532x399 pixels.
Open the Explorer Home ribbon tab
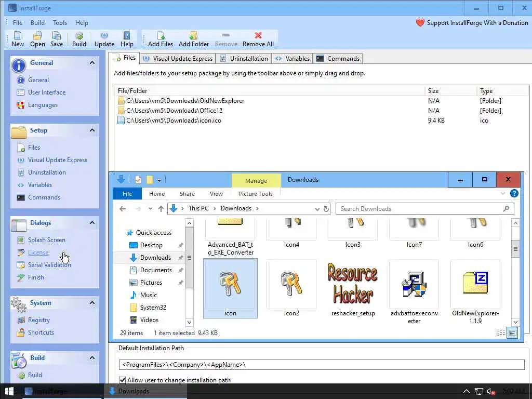(x=157, y=194)
